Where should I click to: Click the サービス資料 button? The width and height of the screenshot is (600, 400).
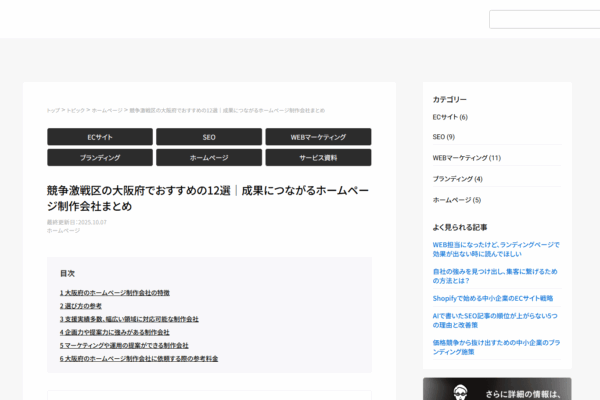pyautogui.click(x=318, y=158)
